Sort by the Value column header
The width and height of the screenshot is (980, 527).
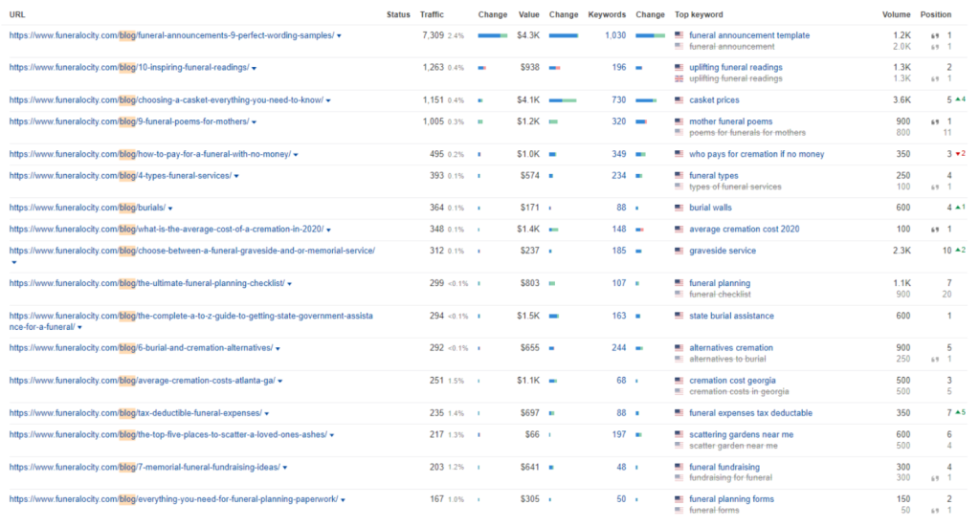528,14
